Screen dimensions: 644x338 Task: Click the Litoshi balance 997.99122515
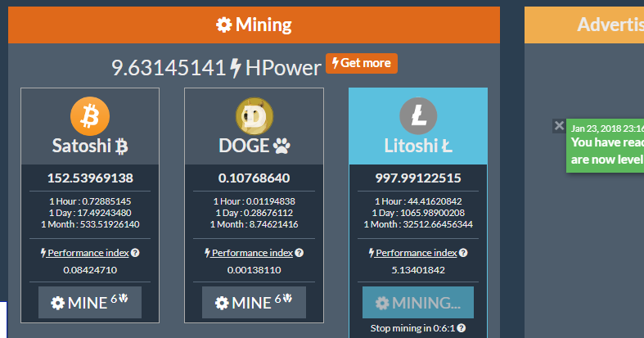[x=418, y=178]
